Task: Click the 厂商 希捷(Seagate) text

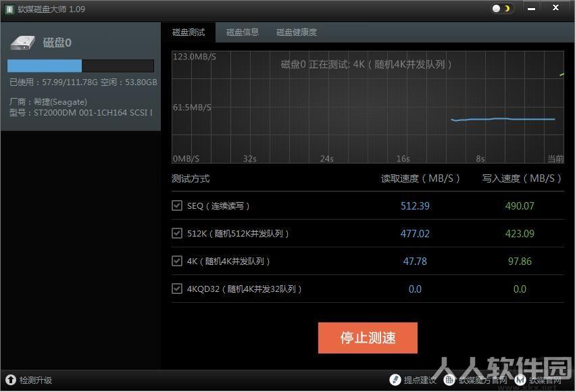Action: [48, 102]
